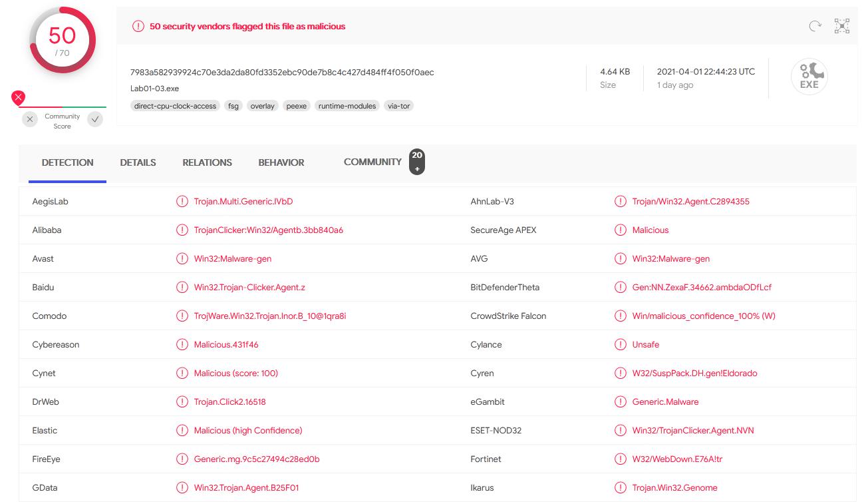Screen dimensions: 868x502
Task: Click the W32/SuspPack.DH.gen!Eldorado result
Action: (x=695, y=373)
